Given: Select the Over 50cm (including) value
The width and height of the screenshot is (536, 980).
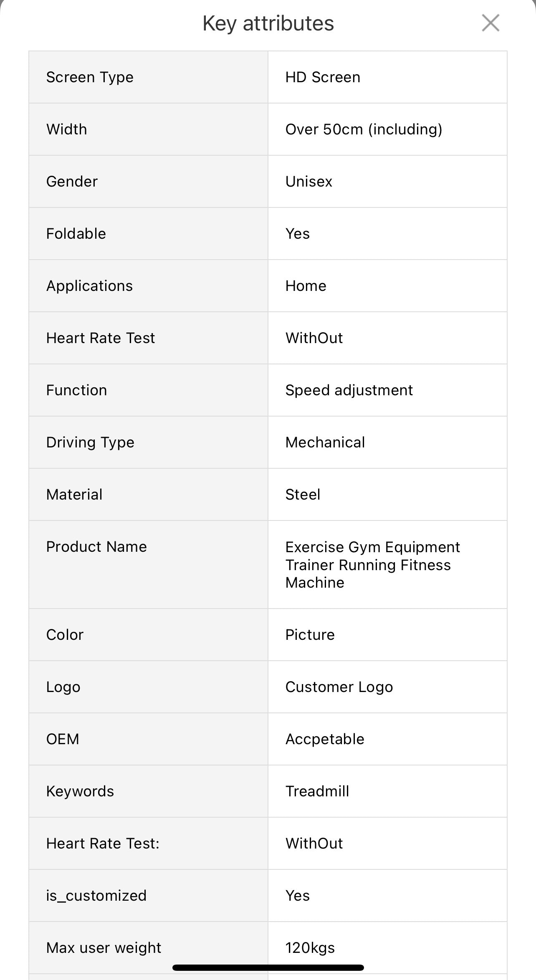Looking at the screenshot, I should [x=364, y=129].
